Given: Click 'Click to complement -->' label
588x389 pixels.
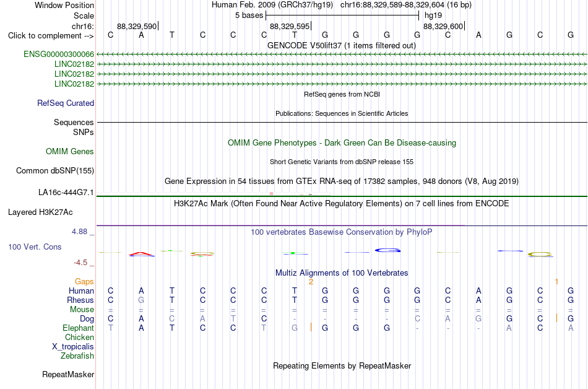Looking at the screenshot, I should pos(51,36).
